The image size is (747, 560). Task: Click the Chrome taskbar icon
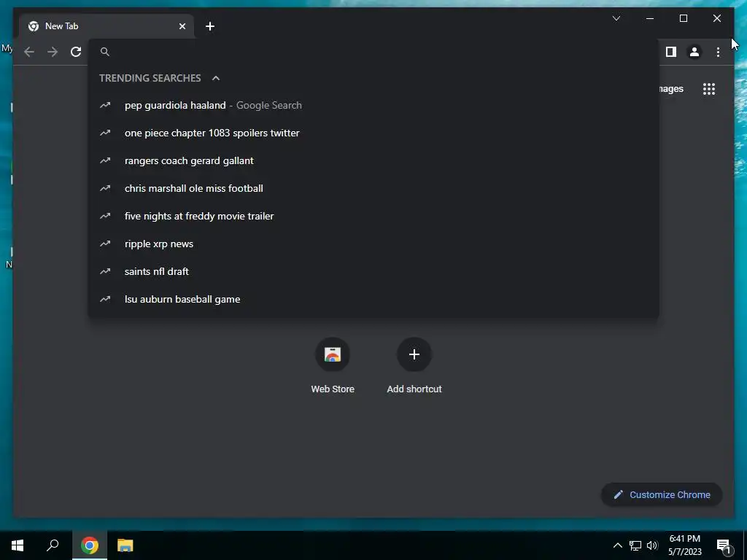point(90,545)
